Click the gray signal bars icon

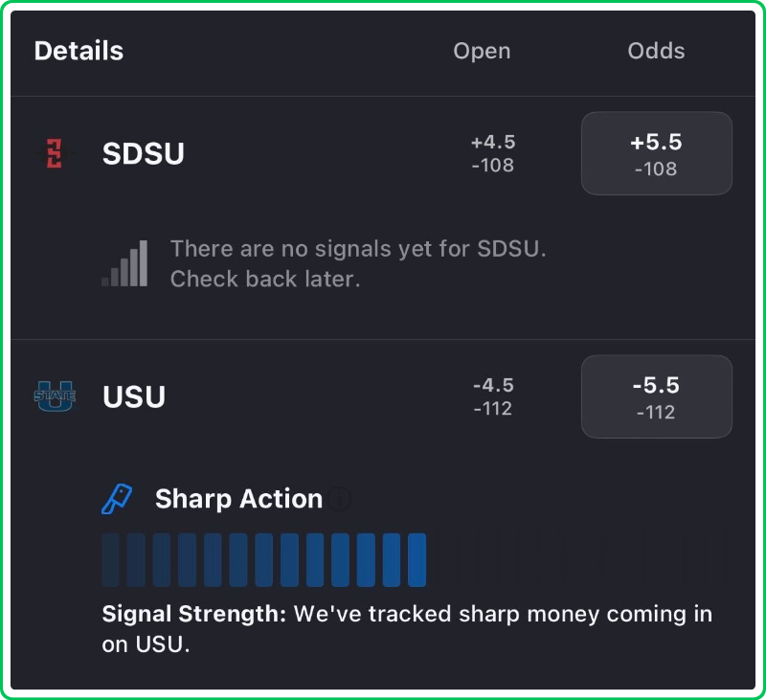pyautogui.click(x=125, y=264)
